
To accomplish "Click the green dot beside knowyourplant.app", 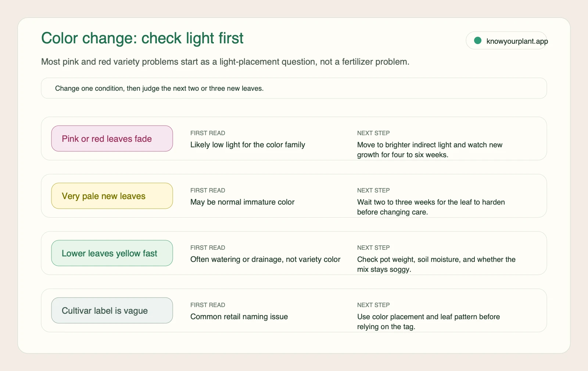I will [478, 40].
